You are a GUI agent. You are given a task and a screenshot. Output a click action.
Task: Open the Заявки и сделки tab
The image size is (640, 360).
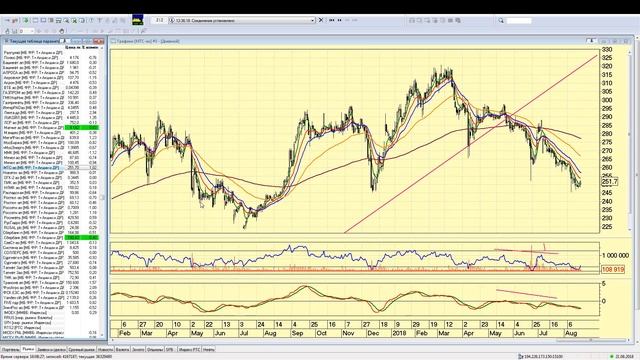[x=51, y=349]
